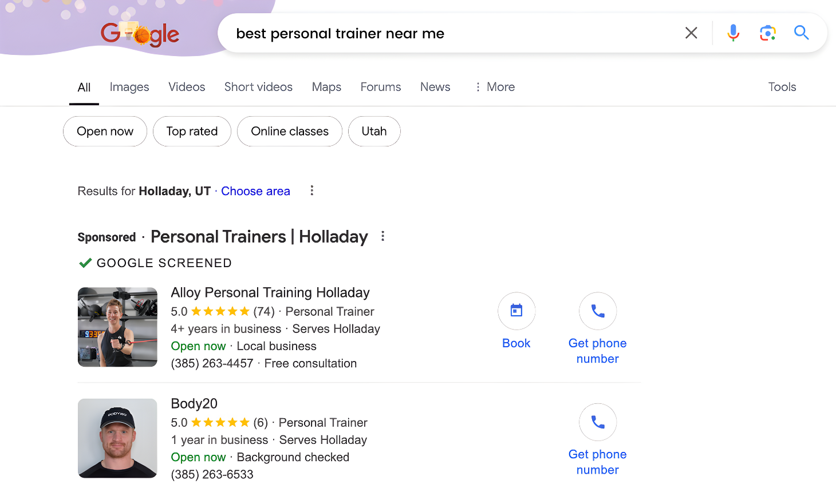Open the Book calendar icon for Alloy

click(x=516, y=311)
